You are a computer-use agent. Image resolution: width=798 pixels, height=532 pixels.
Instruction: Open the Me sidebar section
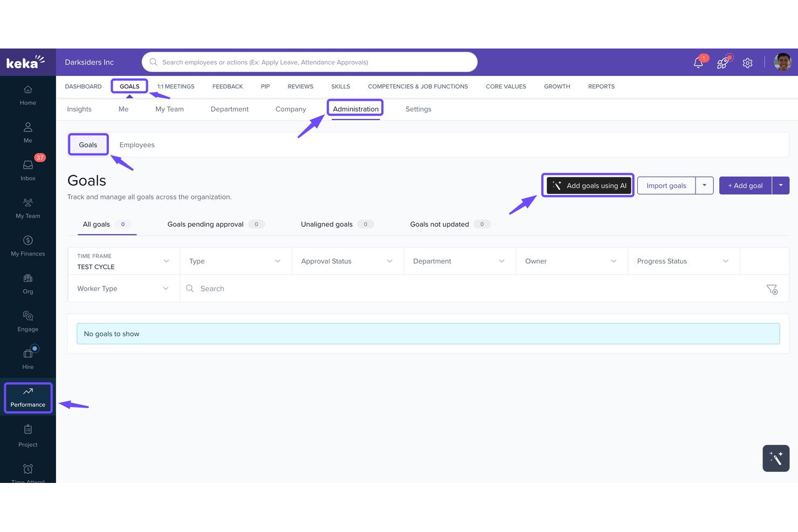[x=28, y=133]
